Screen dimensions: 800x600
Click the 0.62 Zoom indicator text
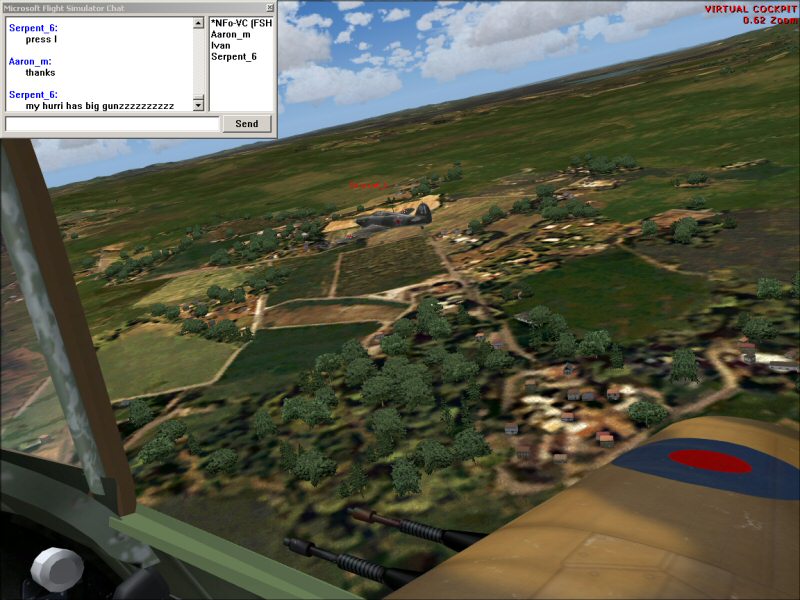tap(769, 20)
